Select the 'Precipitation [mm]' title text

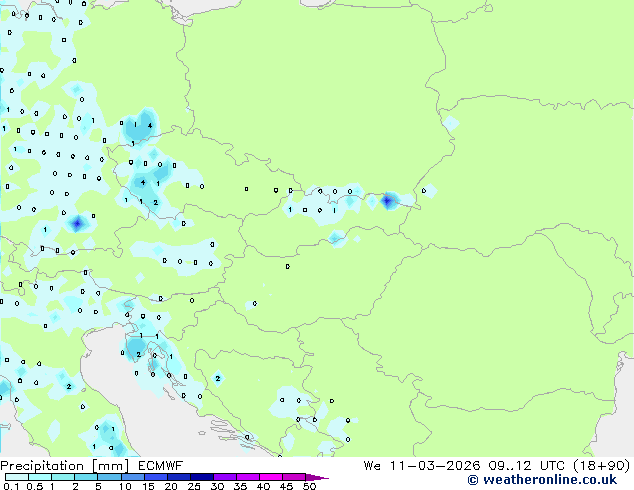65,466
